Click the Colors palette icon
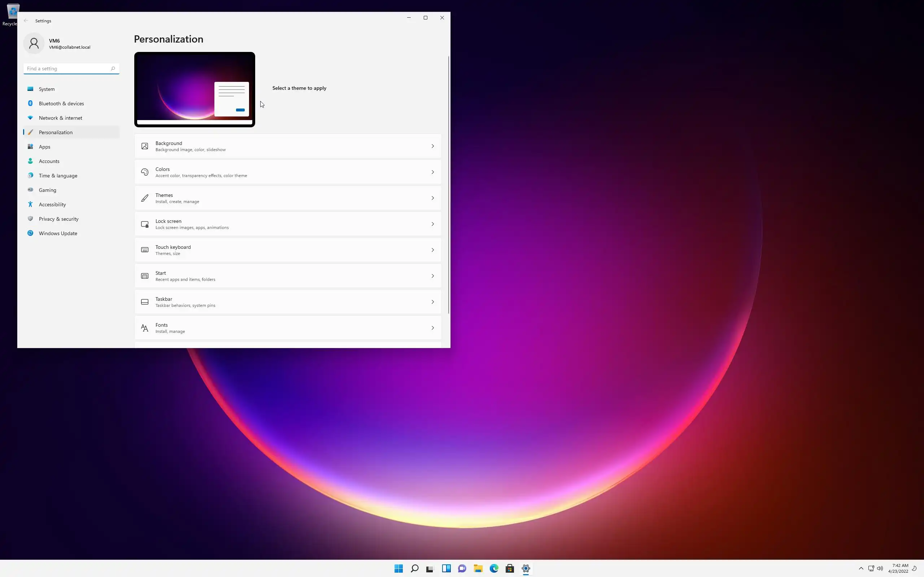Image resolution: width=924 pixels, height=577 pixels. click(145, 172)
